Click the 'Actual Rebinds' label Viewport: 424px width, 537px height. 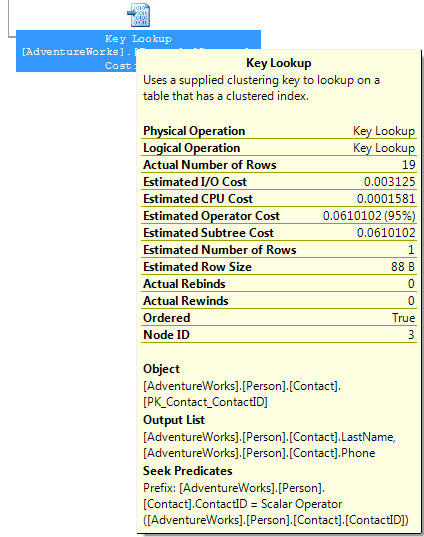point(184,284)
